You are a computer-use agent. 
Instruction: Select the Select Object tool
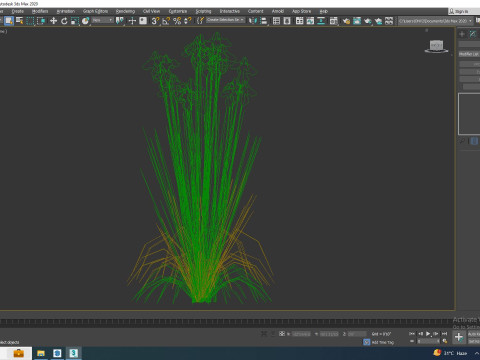tap(9, 21)
